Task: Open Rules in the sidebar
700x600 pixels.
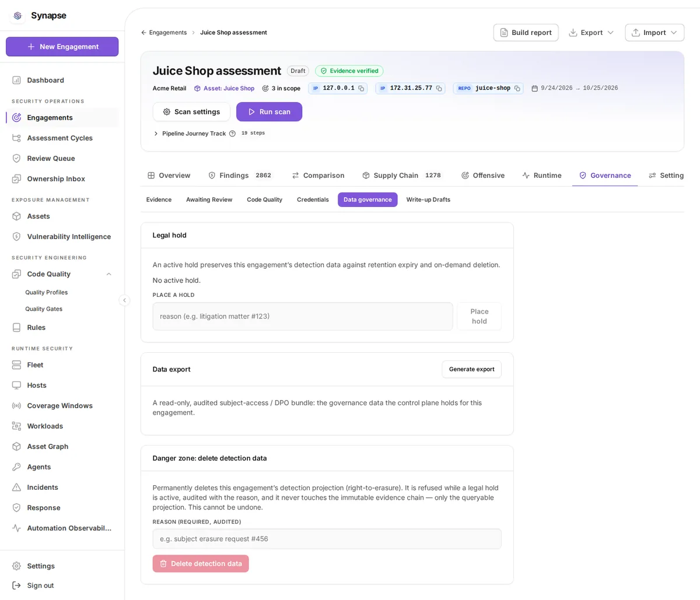Action: (62, 327)
